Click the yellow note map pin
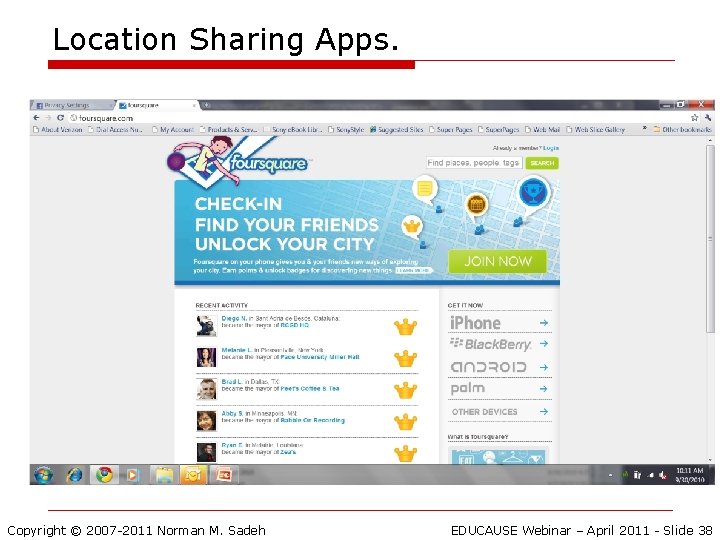Image resolution: width=720 pixels, height=540 pixels. (425, 188)
